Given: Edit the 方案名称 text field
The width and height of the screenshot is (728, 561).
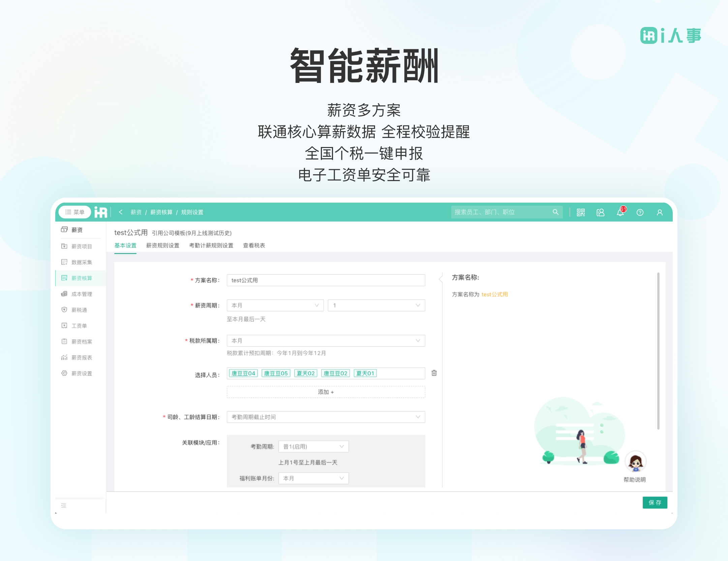Looking at the screenshot, I should (x=326, y=280).
